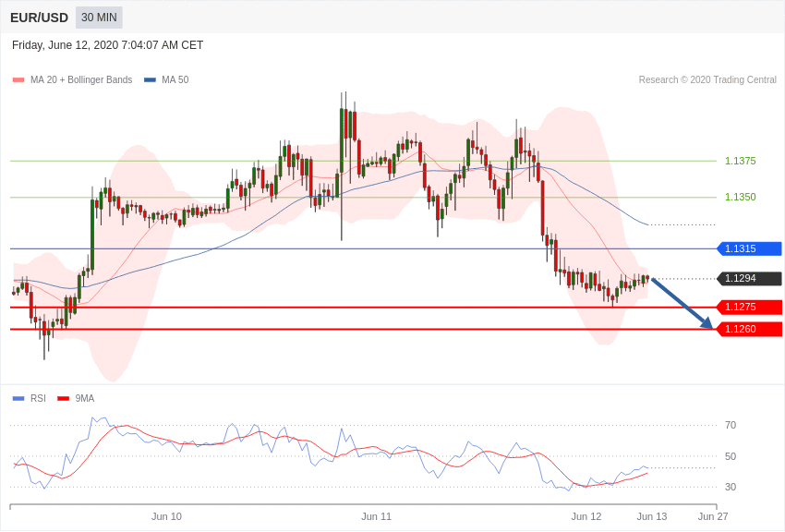This screenshot has height=532, width=785.
Task: Click the 30 MIN timeframe button
Action: (x=99, y=18)
